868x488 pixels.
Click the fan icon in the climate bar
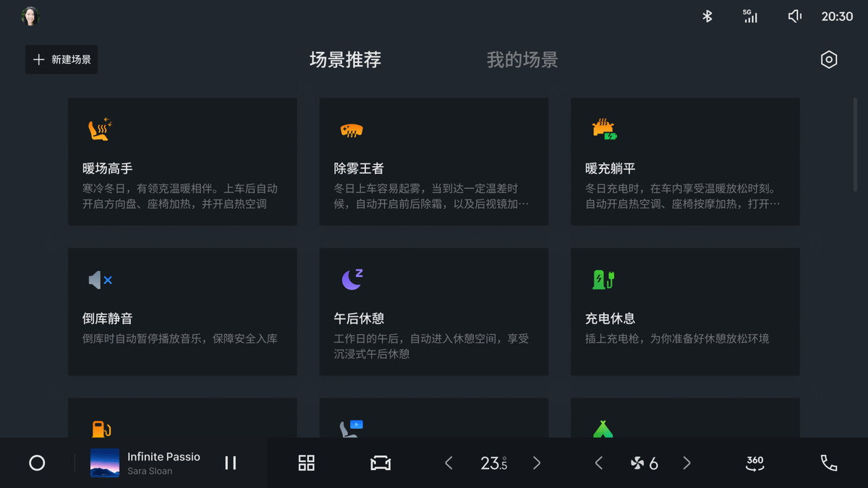637,463
